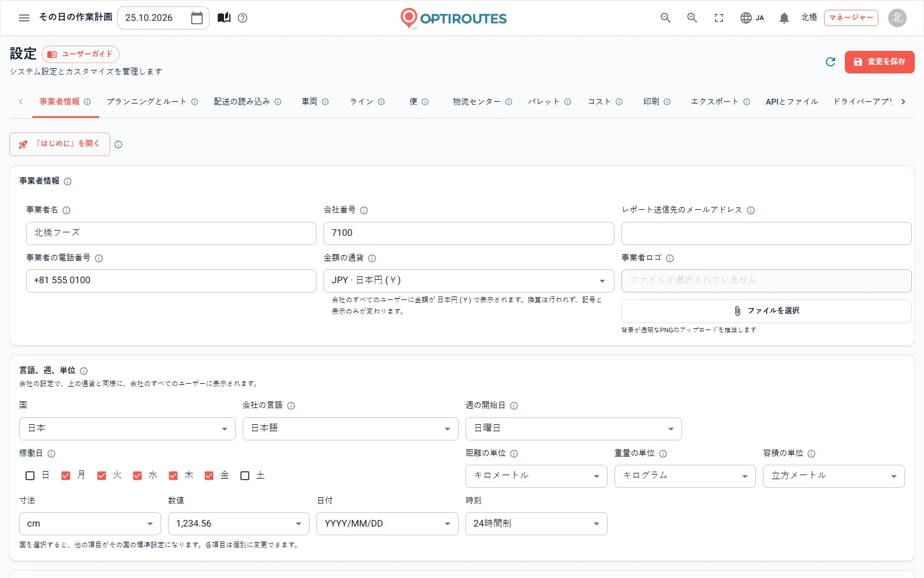Click the search magnifier icon
The height and width of the screenshot is (578, 924).
pos(665,18)
